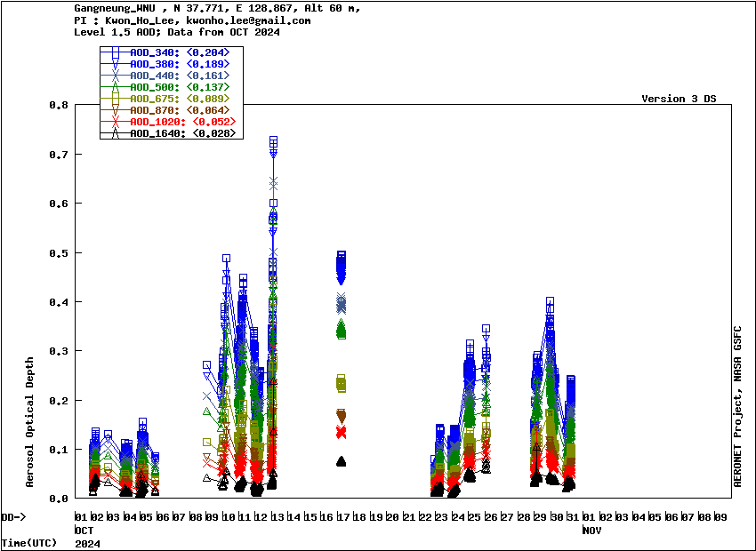The height and width of the screenshot is (551, 756).
Task: Click the PI line with kwonho.lee@gmail.com
Action: point(192,20)
